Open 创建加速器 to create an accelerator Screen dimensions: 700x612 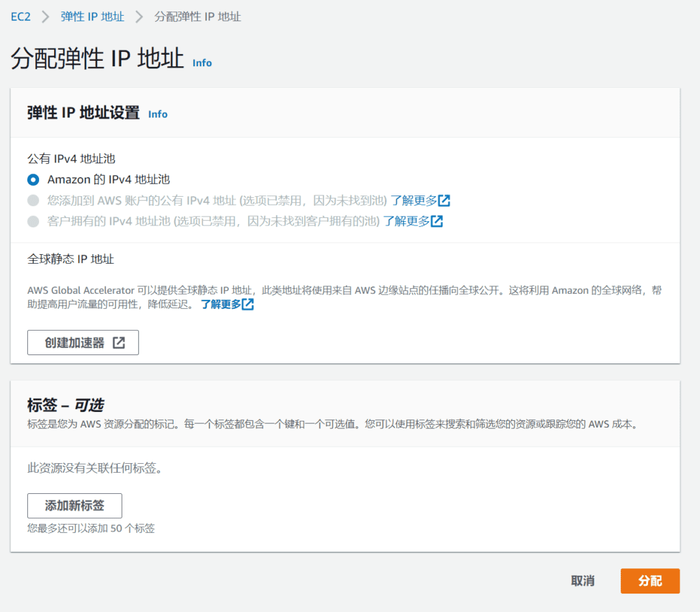(x=82, y=342)
